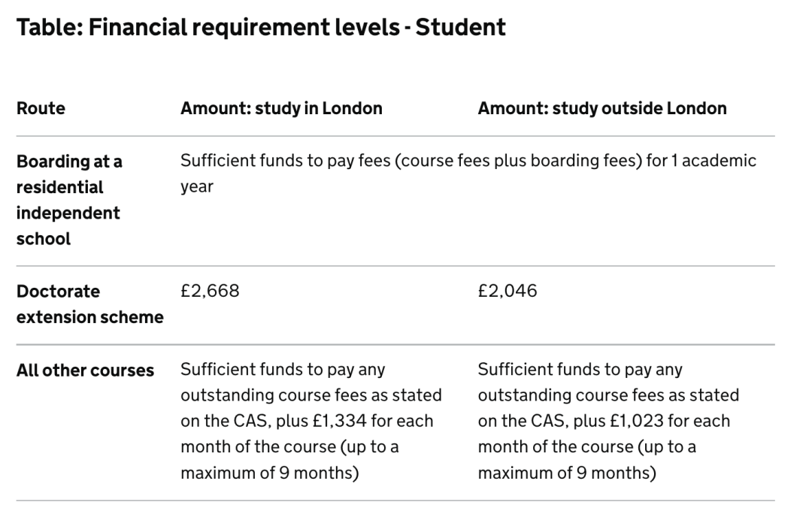Click the table title about financial requirement levels
This screenshot has width=812, height=514.
pos(260,28)
